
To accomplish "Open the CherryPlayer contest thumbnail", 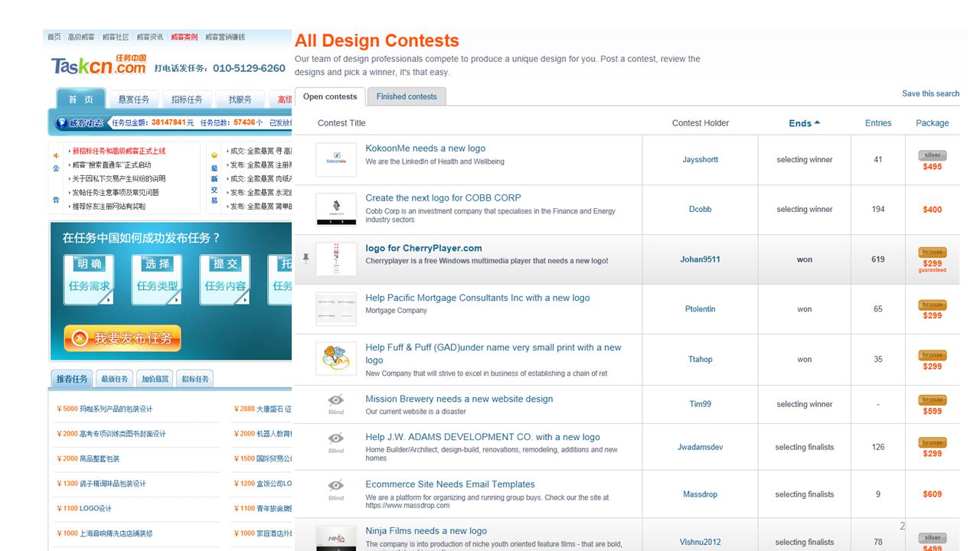I will pyautogui.click(x=336, y=259).
